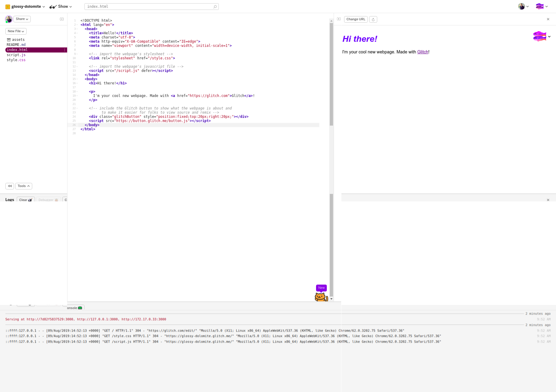Open the glossy-dolomite project menu
The image size is (556, 392).
(25, 7)
